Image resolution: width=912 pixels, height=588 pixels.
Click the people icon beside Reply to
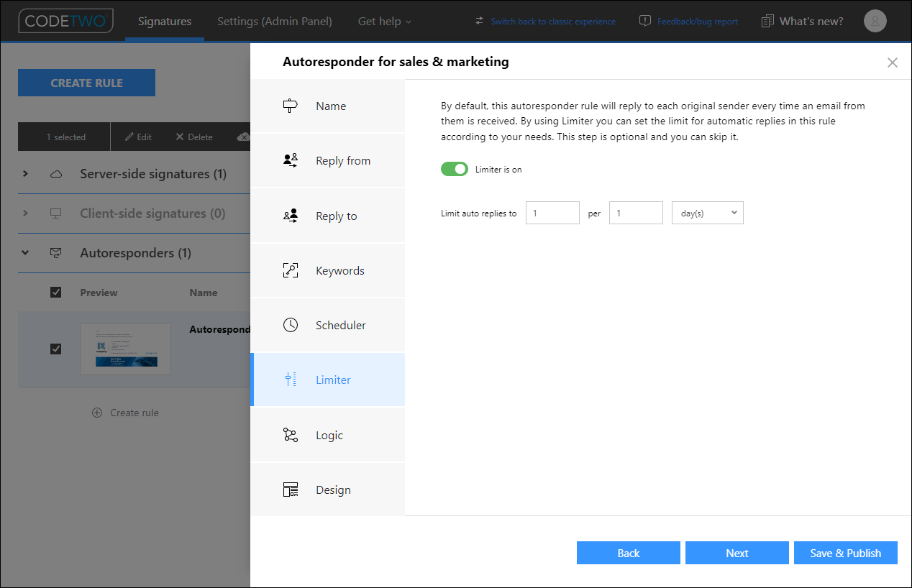[290, 216]
